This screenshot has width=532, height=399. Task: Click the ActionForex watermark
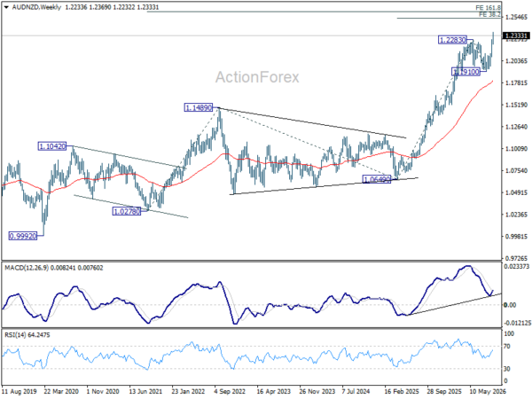(257, 77)
